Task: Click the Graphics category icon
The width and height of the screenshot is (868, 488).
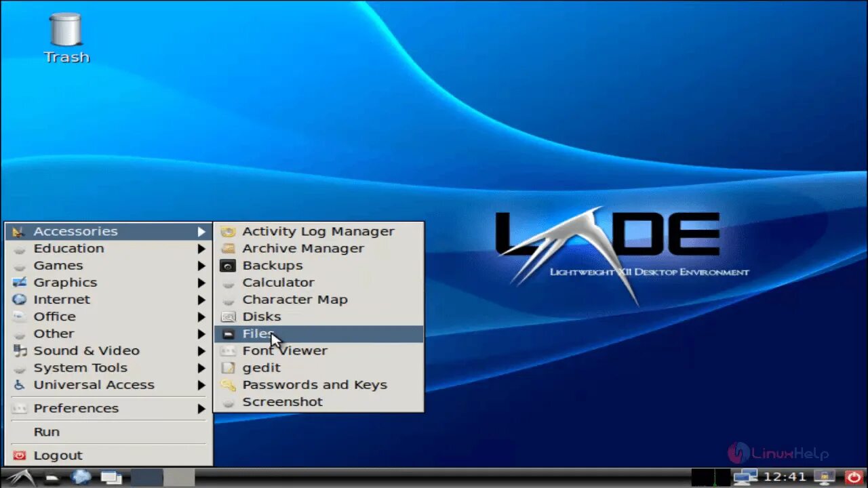Action: coord(20,282)
